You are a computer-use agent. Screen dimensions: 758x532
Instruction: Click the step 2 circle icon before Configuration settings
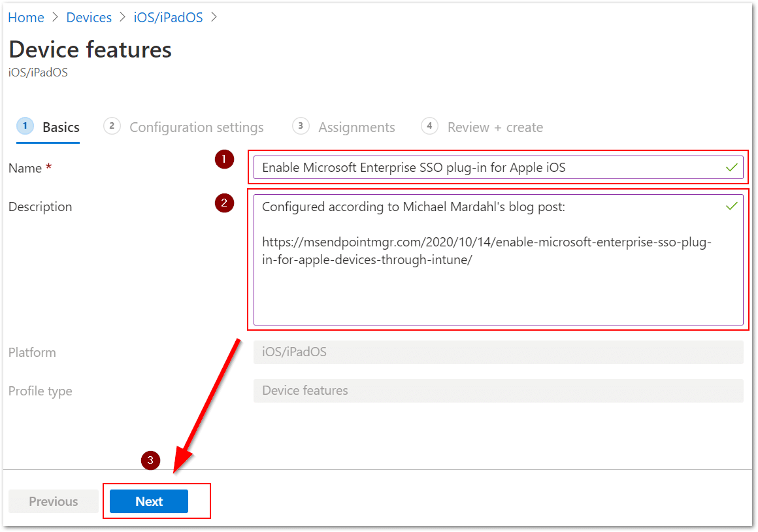111,126
